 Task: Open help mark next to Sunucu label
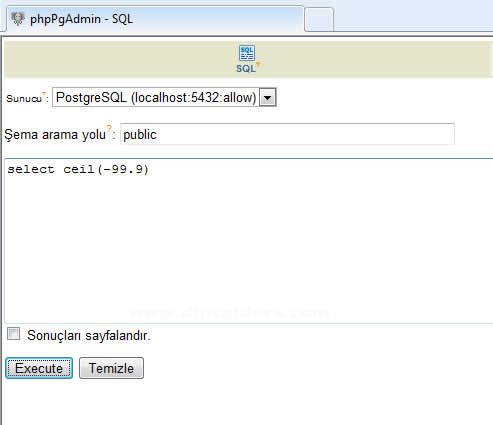pos(43,94)
